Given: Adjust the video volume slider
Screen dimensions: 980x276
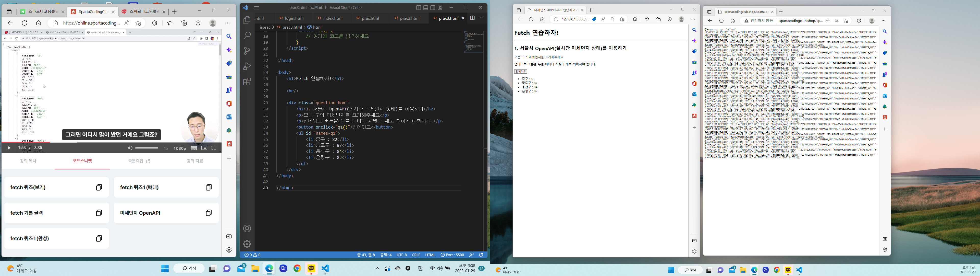Looking at the screenshot, I should click(x=146, y=148).
